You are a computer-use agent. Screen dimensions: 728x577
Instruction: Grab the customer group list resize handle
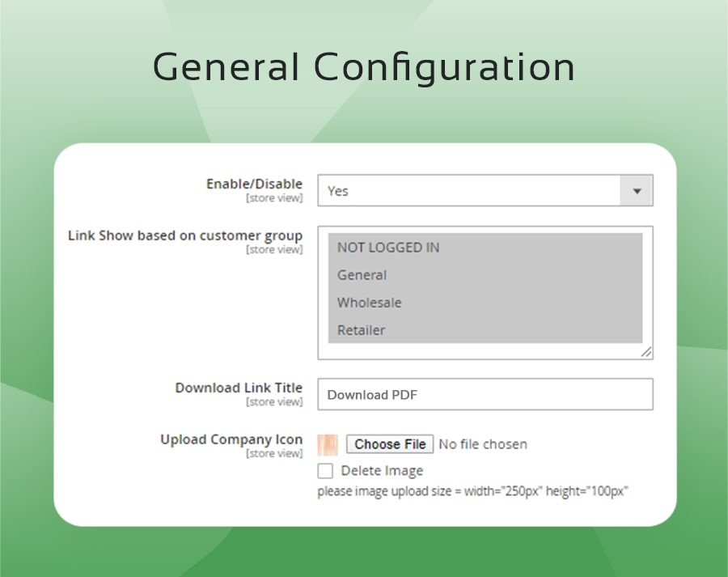point(646,352)
